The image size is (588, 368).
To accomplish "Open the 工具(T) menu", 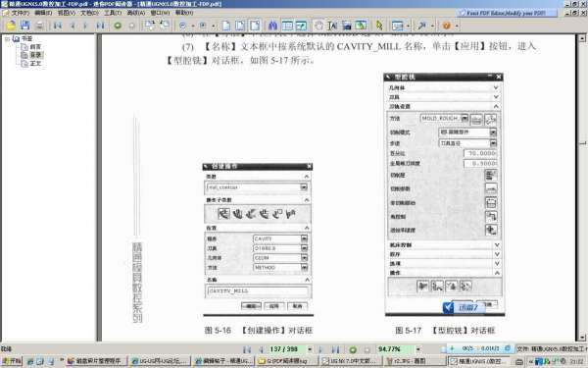I will coord(113,13).
